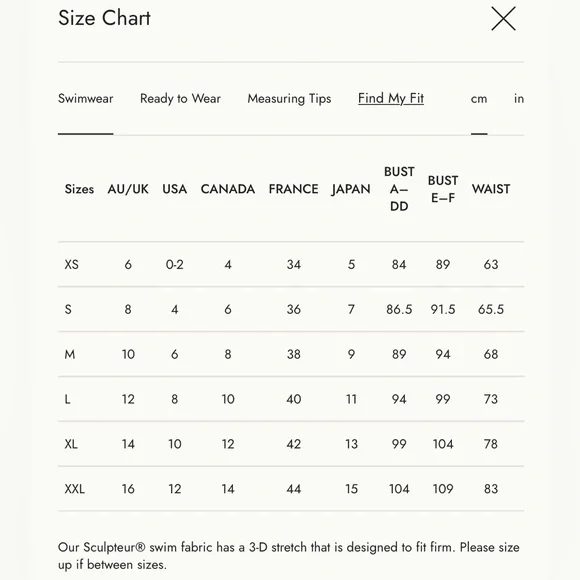Select the M size row label
This screenshot has width=580, height=580.
[70, 354]
